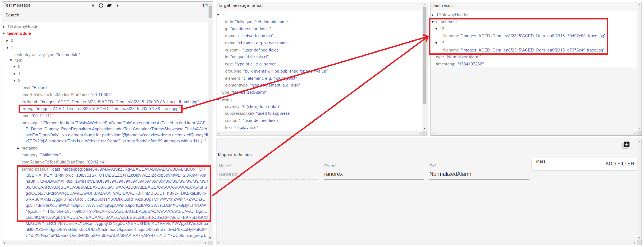Expand 1GatewayHeader in the Test result panel
The width and height of the screenshot is (644, 247).
(433, 15)
